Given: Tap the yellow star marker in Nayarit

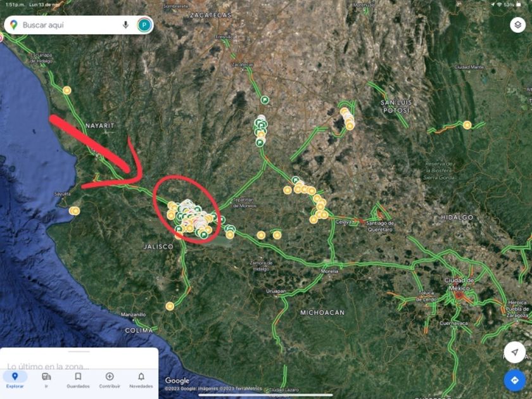Looking at the screenshot, I should [x=67, y=90].
